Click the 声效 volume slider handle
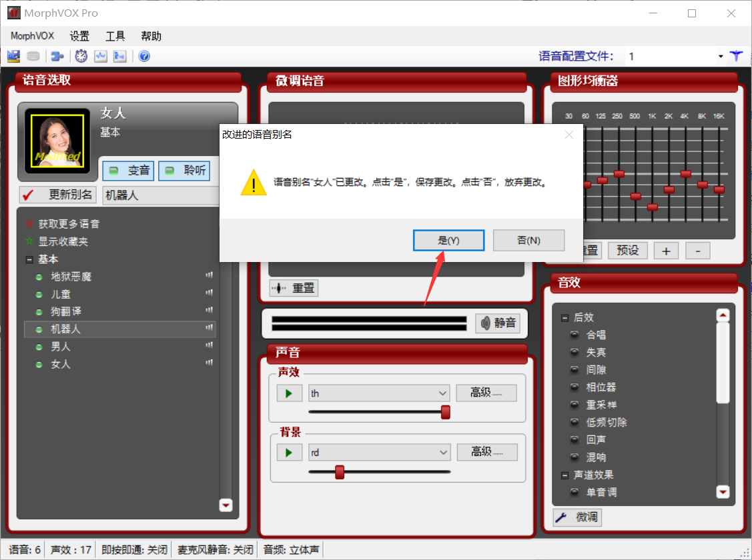 coord(446,412)
